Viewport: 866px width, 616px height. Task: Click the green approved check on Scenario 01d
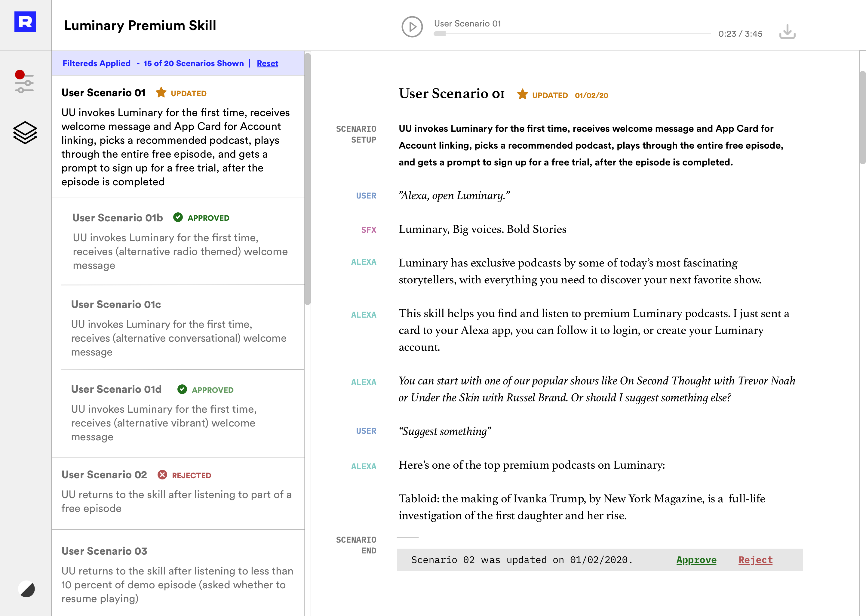click(x=182, y=389)
